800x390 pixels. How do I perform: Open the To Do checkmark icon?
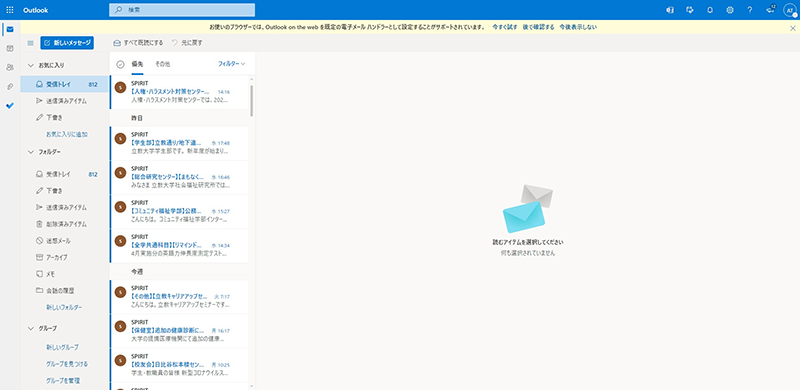tap(10, 105)
